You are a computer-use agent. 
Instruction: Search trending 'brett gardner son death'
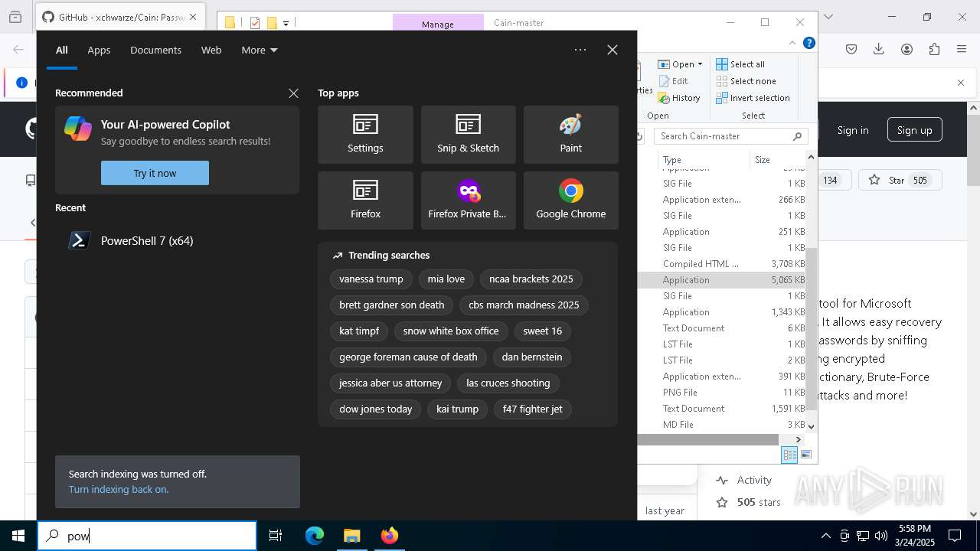point(392,305)
